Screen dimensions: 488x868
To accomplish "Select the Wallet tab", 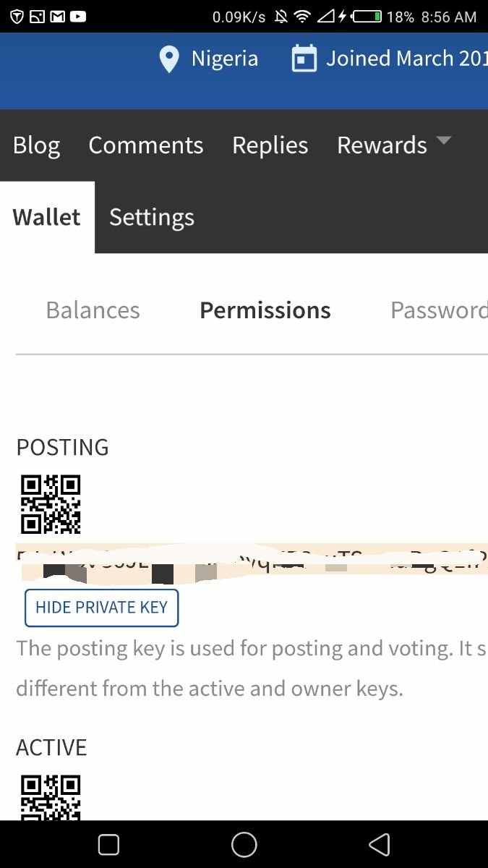I will pos(47,217).
